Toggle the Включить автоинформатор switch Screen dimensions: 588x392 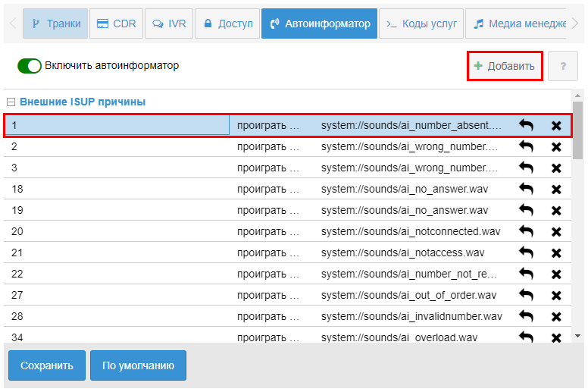[30, 66]
